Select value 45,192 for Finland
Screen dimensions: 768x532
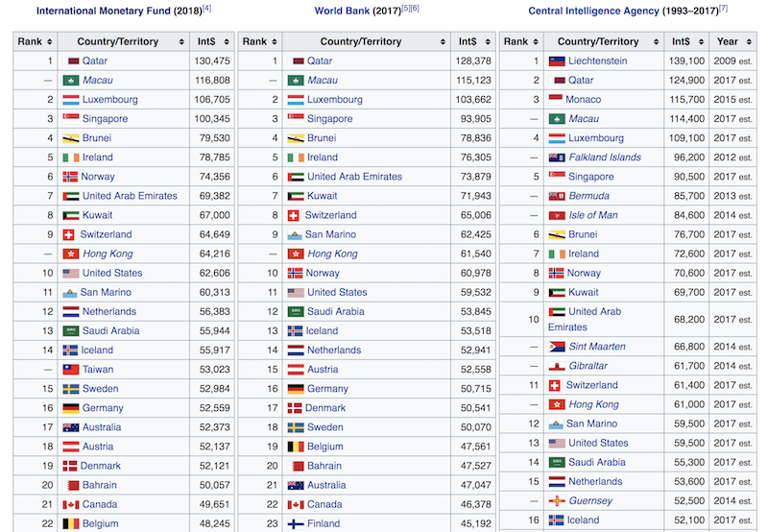[475, 523]
